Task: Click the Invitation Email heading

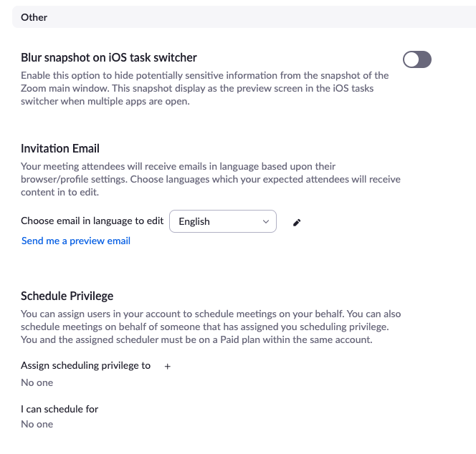Action: (x=60, y=149)
